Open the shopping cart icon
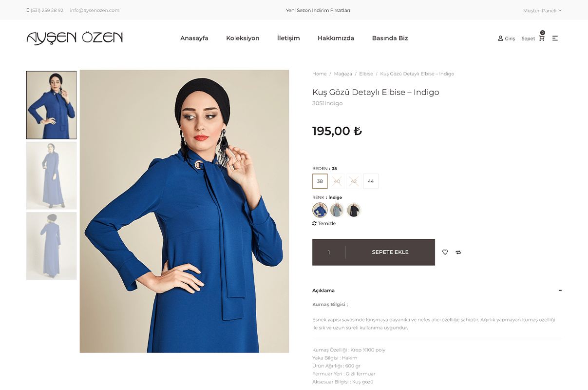Image resolution: width=588 pixels, height=390 pixels. pyautogui.click(x=541, y=38)
